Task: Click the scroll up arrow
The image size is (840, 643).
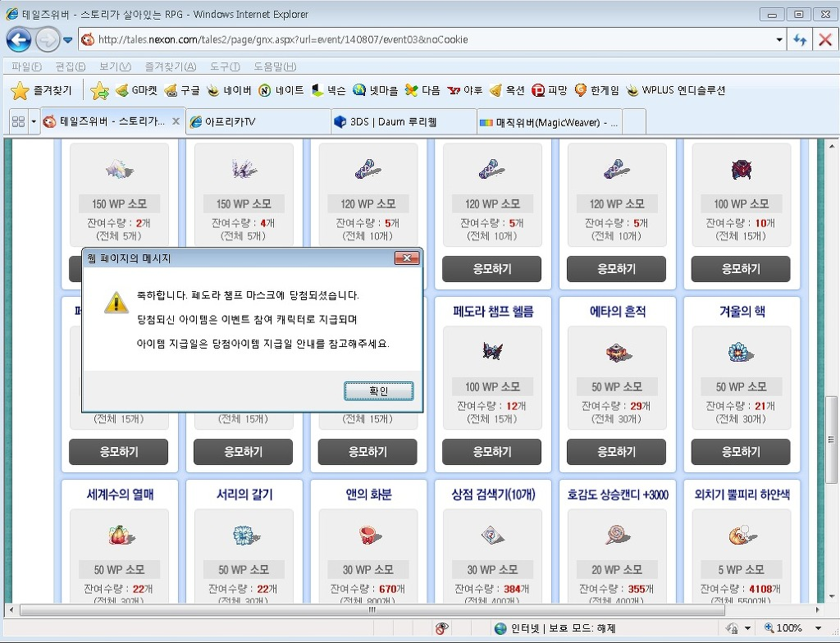Action: coord(832,146)
